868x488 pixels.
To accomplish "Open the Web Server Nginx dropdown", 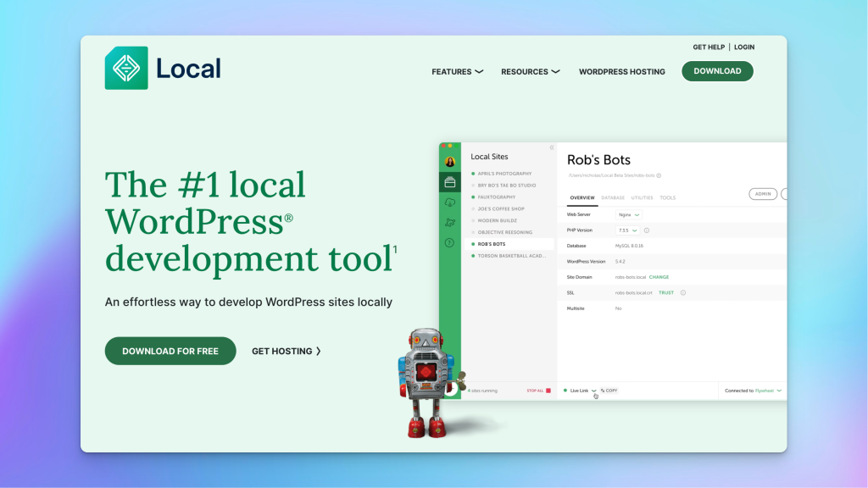I will pos(628,214).
